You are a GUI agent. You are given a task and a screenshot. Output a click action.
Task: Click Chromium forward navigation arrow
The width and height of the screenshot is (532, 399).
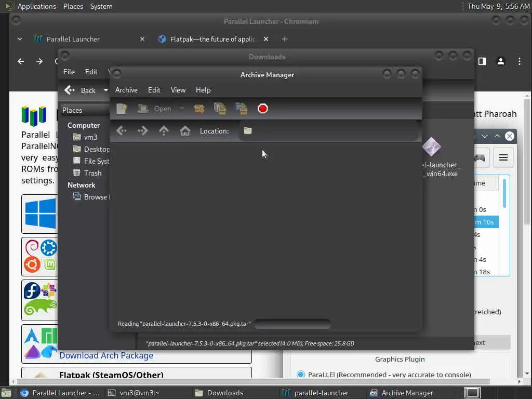click(39, 61)
